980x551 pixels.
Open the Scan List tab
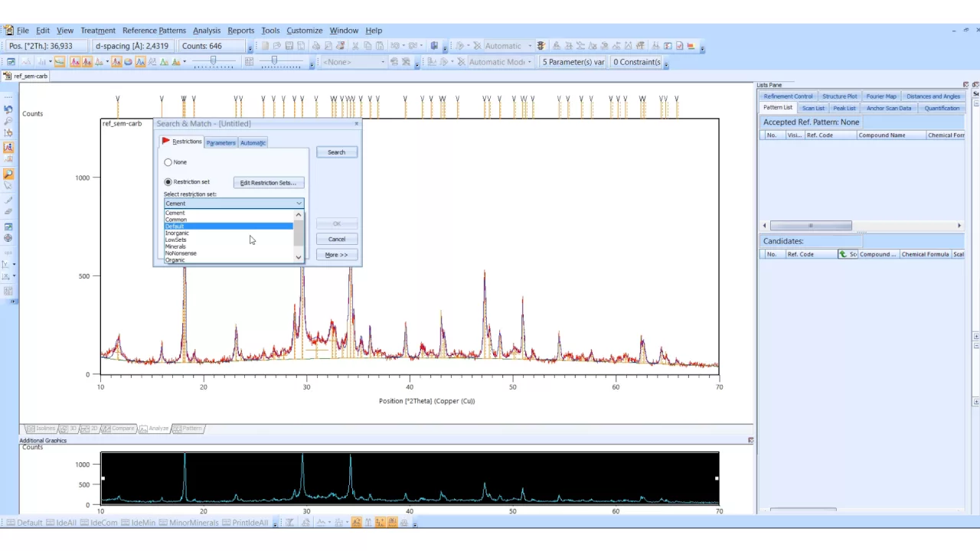[813, 108]
